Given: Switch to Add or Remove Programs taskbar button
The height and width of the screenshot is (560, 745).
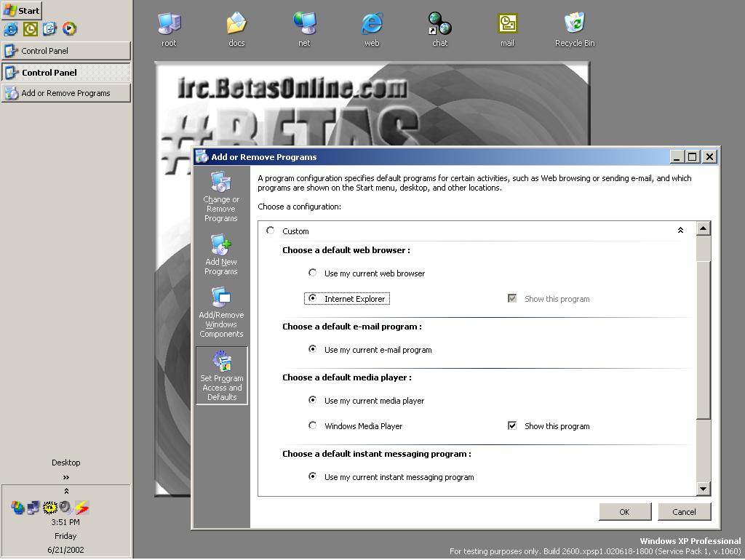Looking at the screenshot, I should 66,93.
